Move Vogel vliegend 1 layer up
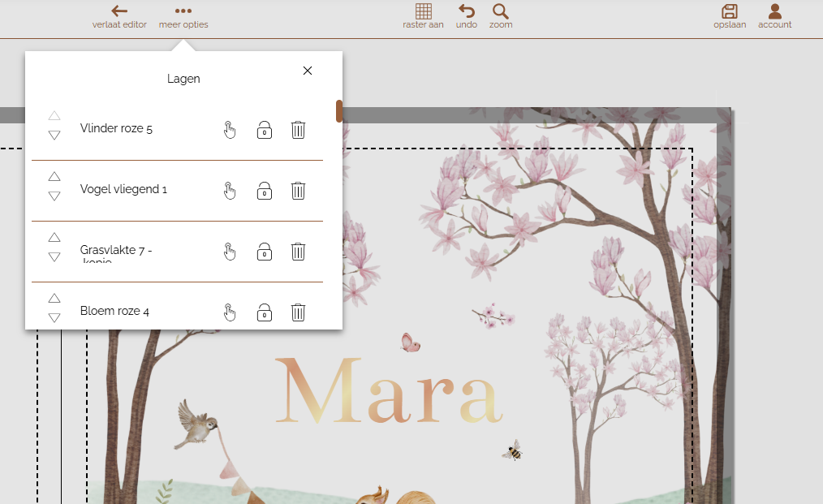This screenshot has height=504, width=823. (x=54, y=176)
